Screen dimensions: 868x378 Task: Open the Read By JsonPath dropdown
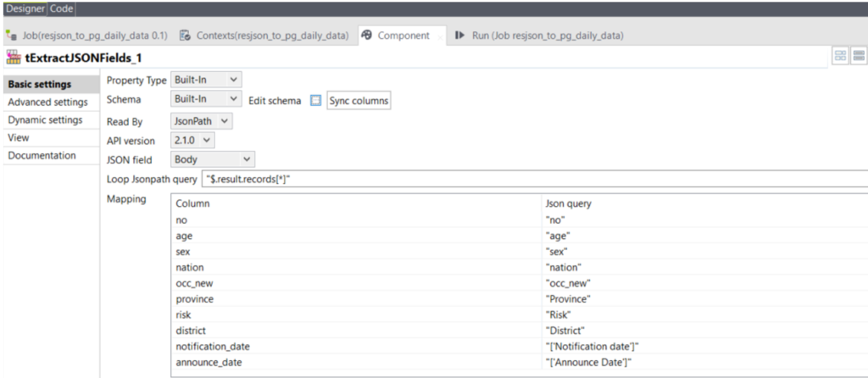click(201, 121)
